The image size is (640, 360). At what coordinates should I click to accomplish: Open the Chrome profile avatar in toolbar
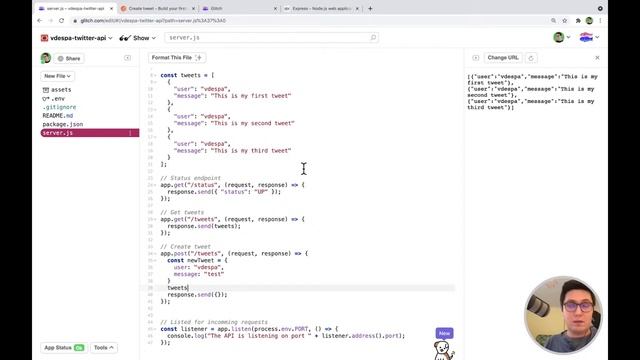589,20
